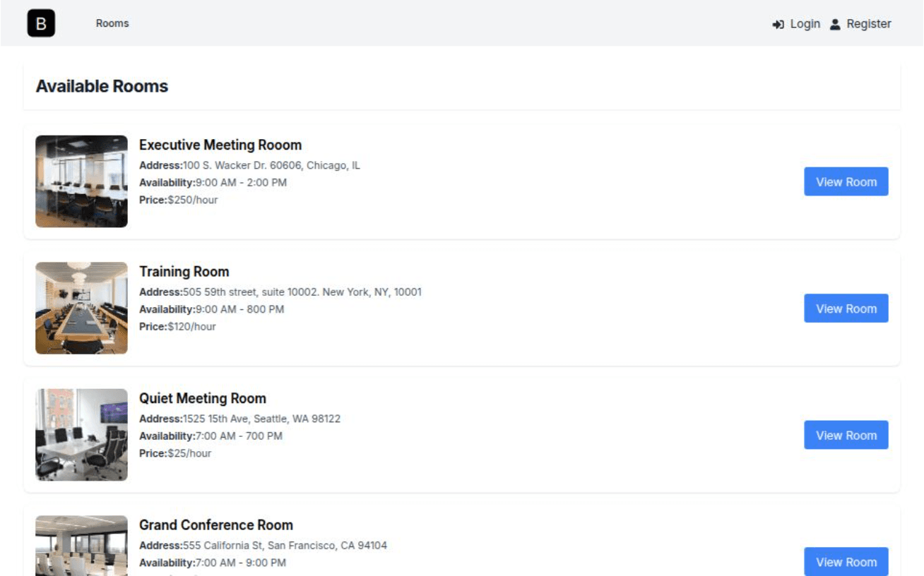View the Executive Meeting Rooom
The width and height of the screenshot is (924, 576).
[846, 181]
